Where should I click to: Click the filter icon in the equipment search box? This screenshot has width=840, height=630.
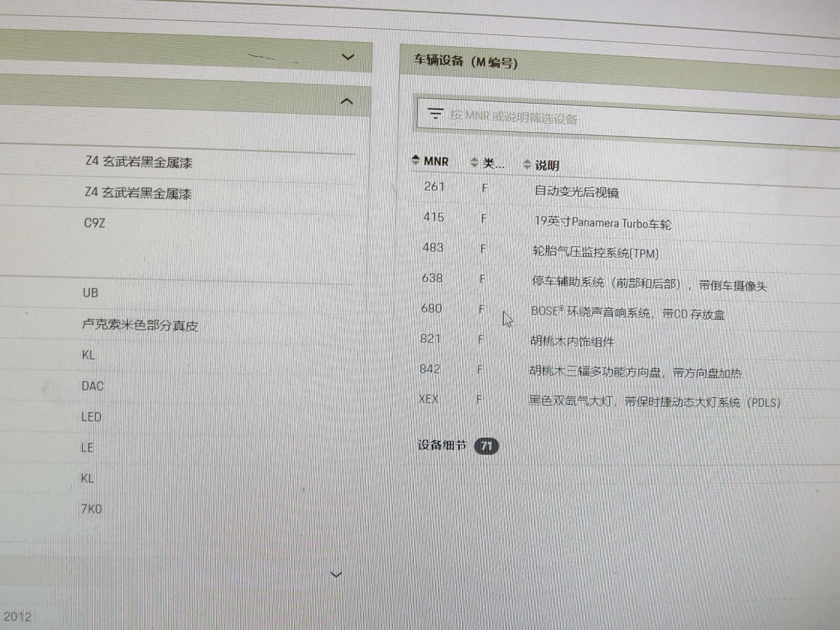point(435,113)
